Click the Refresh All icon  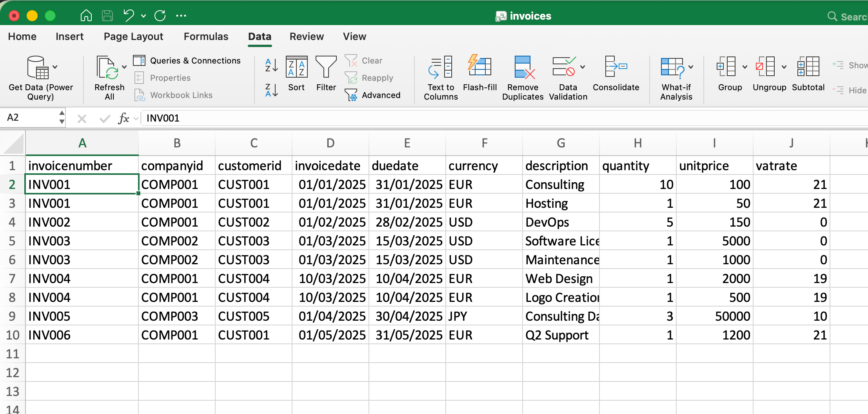(107, 67)
